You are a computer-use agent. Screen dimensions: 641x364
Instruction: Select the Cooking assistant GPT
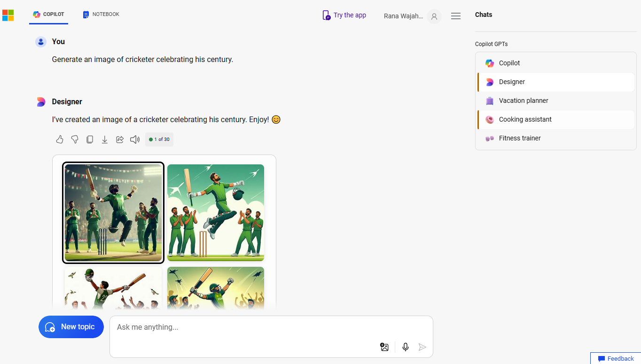[556, 119]
